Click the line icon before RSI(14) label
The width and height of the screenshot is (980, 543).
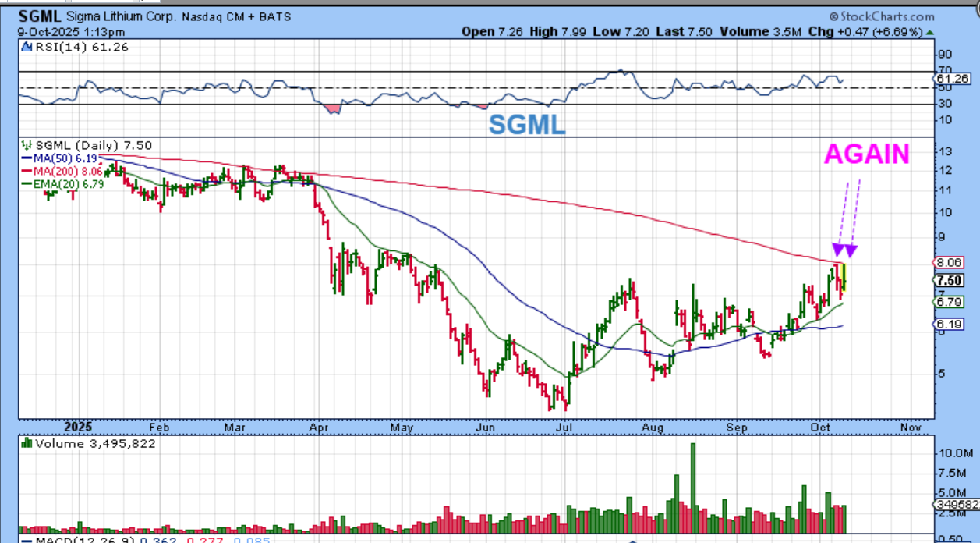pyautogui.click(x=27, y=47)
